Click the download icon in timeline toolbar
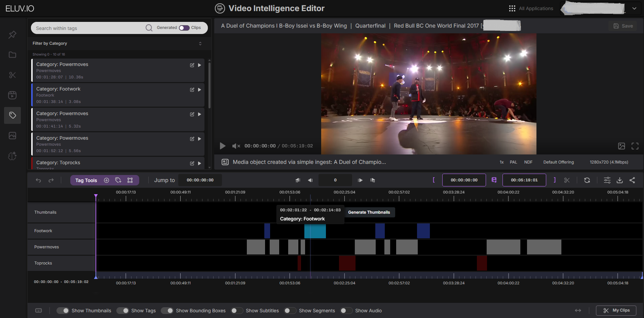The image size is (644, 318). point(619,180)
